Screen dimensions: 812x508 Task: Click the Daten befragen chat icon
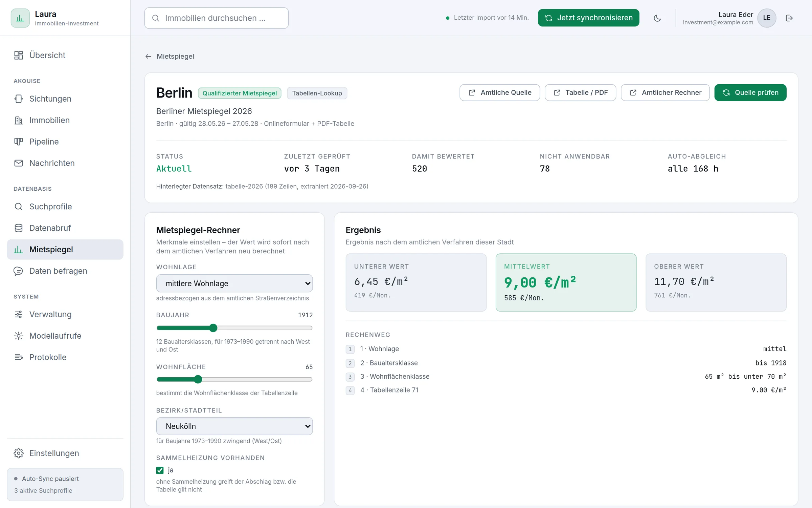[x=19, y=271]
